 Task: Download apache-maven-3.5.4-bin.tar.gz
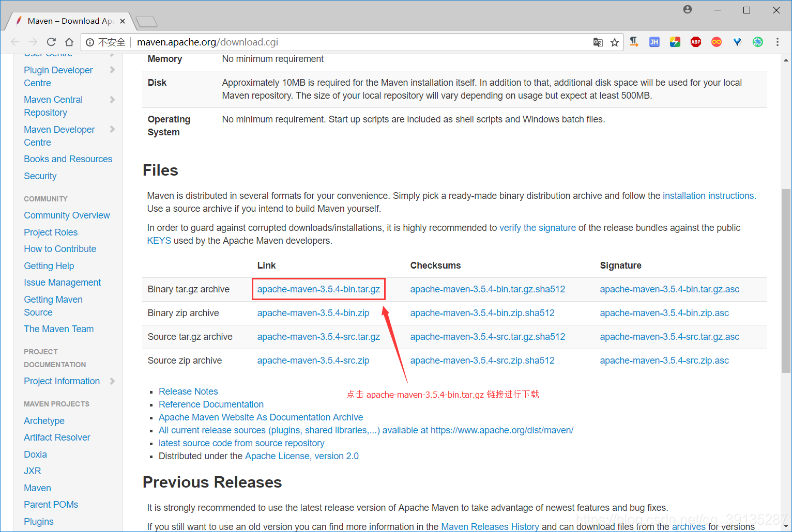pyautogui.click(x=318, y=289)
